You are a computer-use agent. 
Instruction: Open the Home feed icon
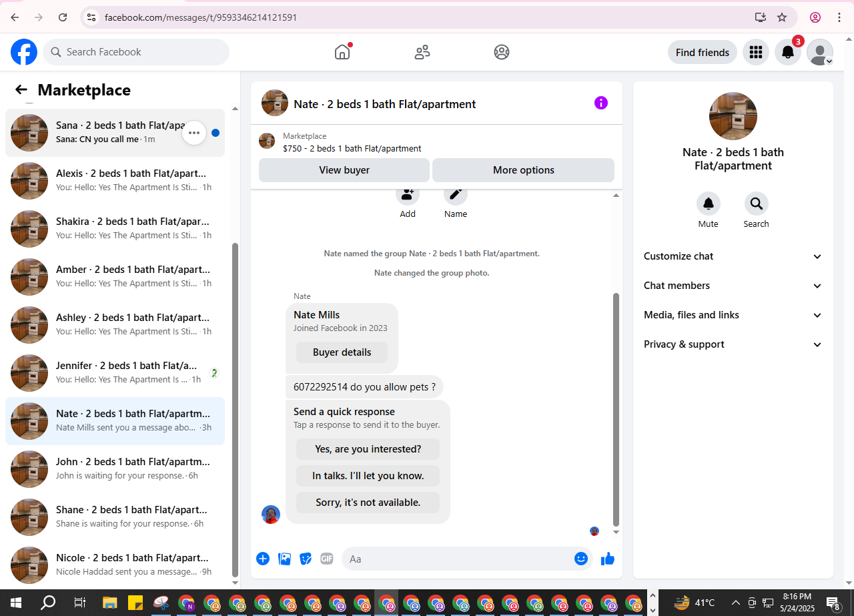pos(342,52)
